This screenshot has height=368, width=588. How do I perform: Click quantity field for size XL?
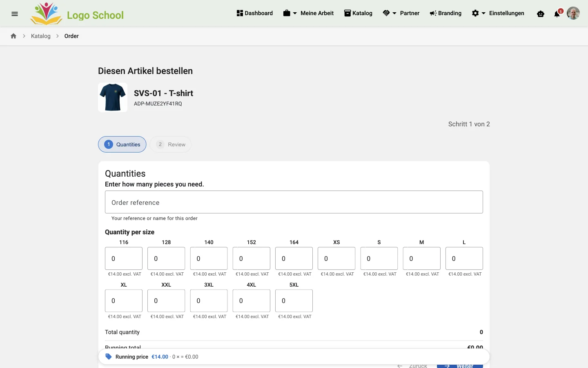[124, 301]
